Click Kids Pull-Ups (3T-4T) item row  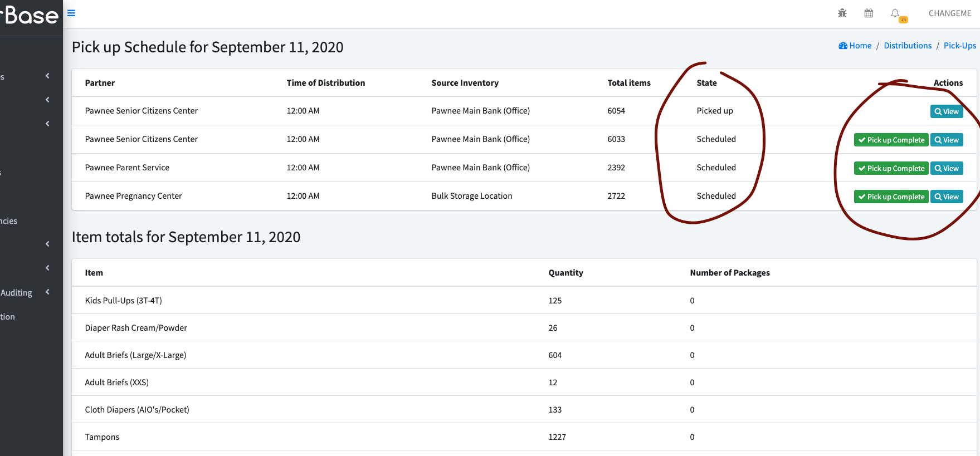(x=524, y=301)
